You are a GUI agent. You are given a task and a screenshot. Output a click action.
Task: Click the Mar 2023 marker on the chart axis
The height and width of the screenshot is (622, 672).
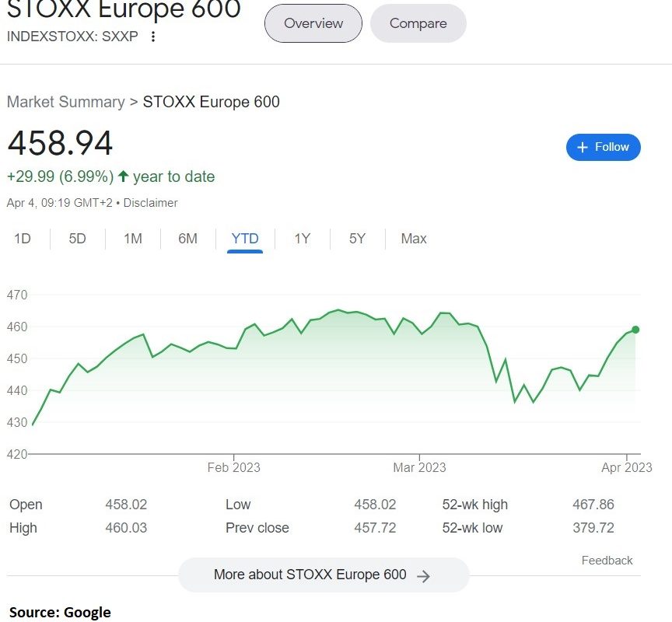click(419, 467)
